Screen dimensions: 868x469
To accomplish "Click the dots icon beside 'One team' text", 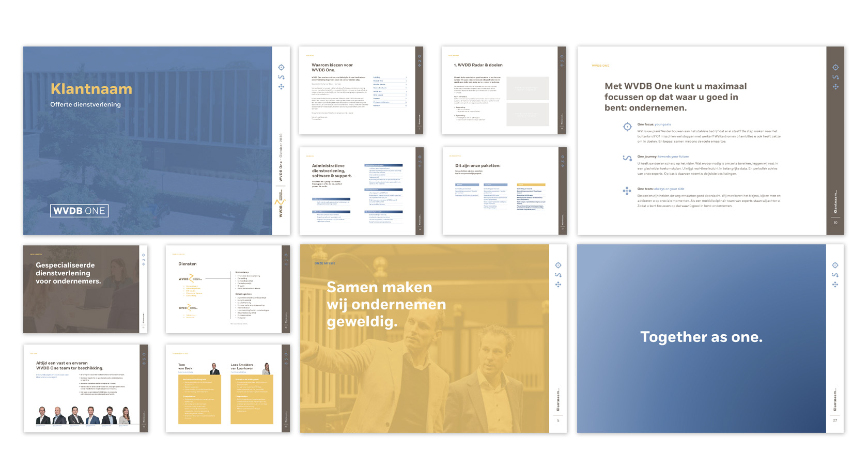I will 627,191.
